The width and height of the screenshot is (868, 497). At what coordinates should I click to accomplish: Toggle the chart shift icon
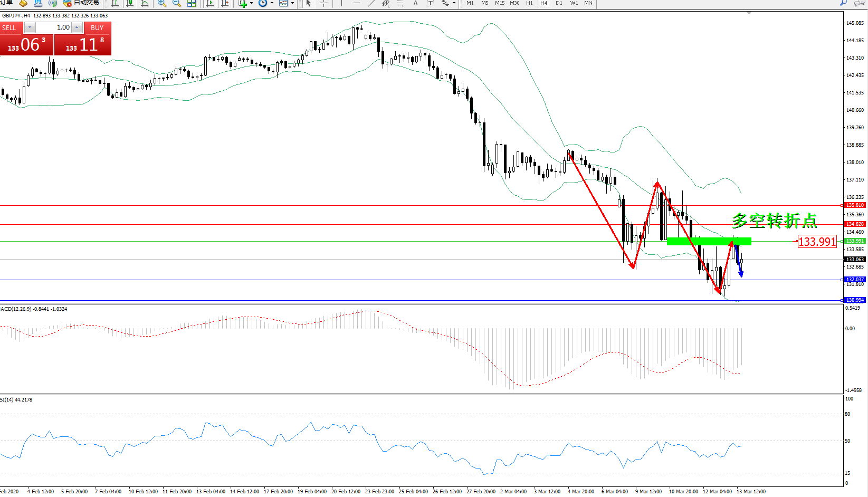coord(225,3)
